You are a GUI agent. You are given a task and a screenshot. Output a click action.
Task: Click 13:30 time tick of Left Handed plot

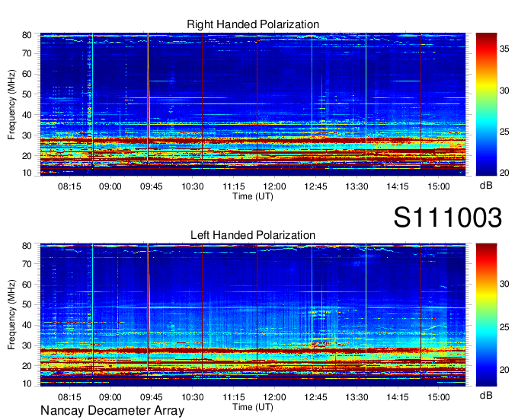tap(357, 397)
